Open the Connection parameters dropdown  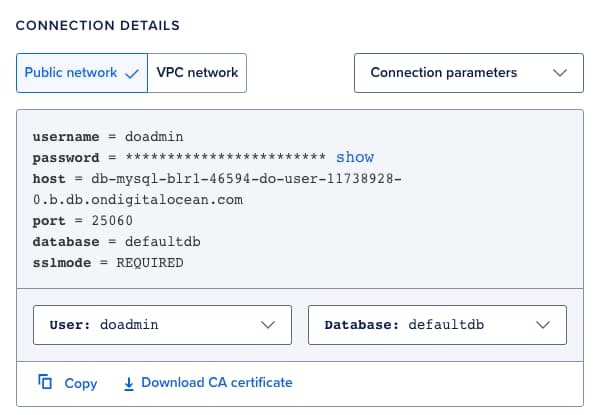(x=469, y=73)
